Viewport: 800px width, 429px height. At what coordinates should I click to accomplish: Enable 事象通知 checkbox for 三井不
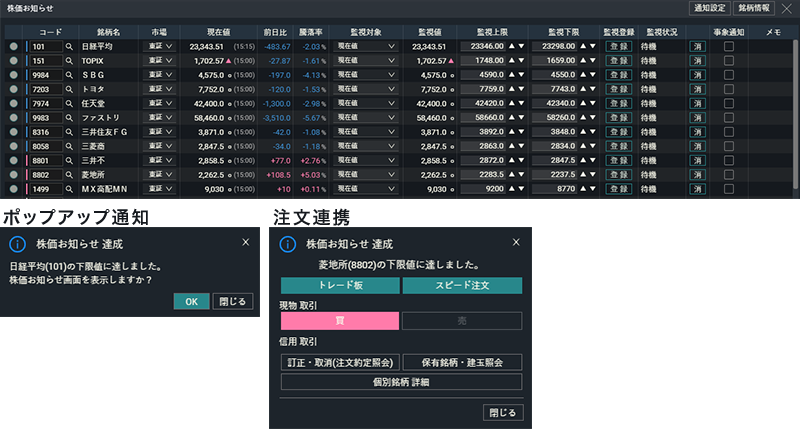(x=729, y=161)
